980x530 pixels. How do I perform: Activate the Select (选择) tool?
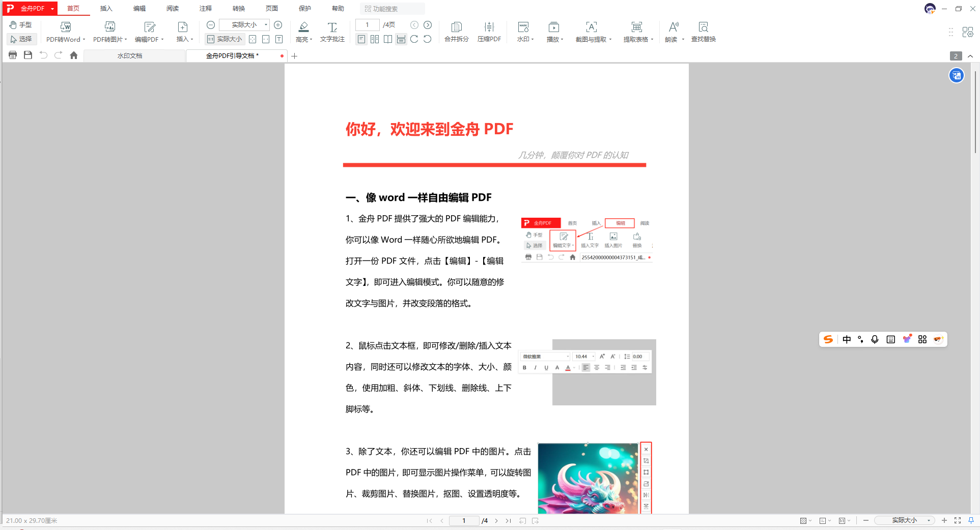21,39
